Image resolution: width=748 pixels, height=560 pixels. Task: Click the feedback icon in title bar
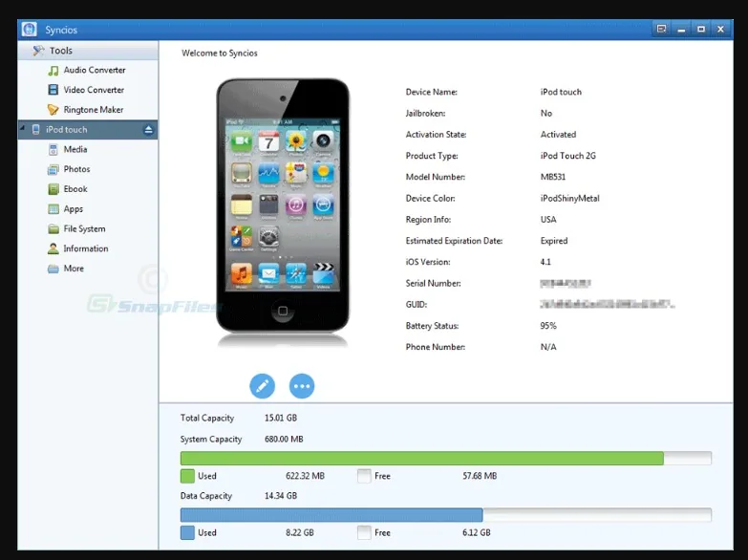[661, 29]
